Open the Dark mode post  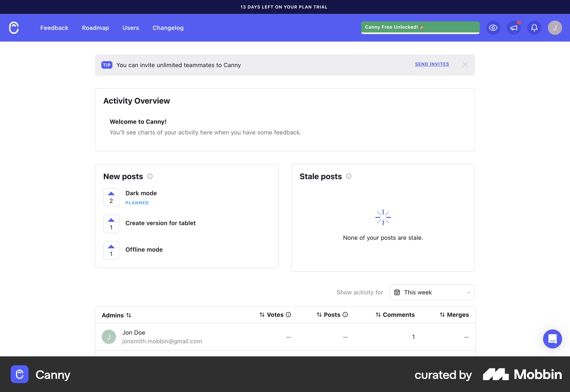tap(141, 193)
